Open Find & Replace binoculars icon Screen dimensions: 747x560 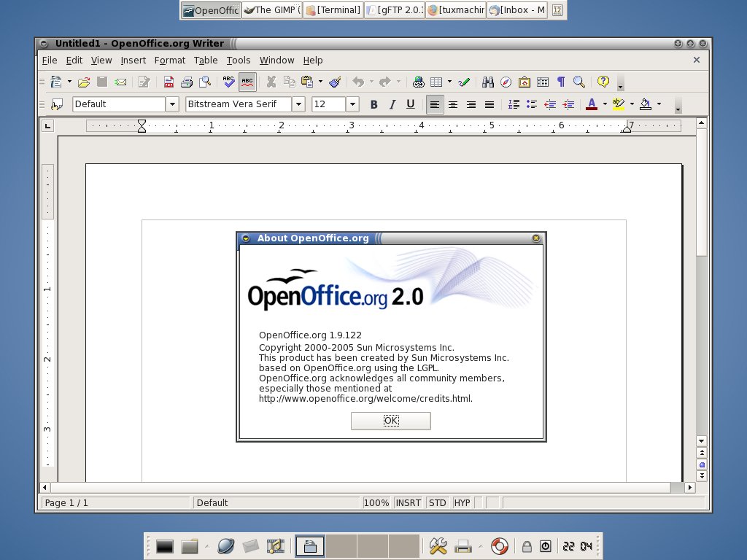pos(488,82)
